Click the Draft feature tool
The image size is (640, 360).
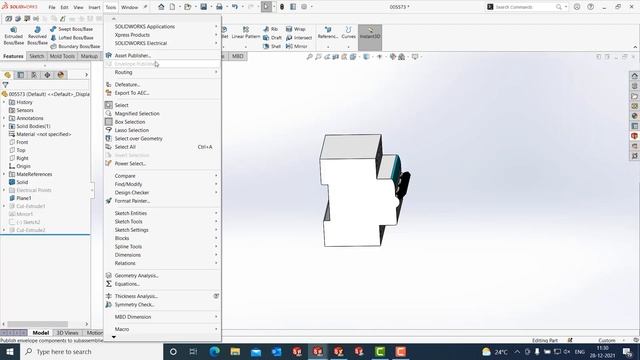(x=272, y=38)
